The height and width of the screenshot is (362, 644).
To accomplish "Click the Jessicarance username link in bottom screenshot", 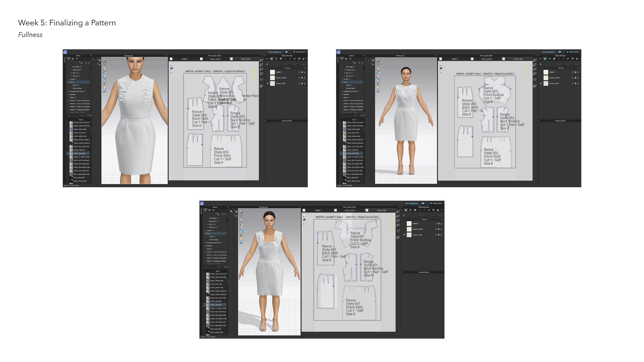I will 414,203.
